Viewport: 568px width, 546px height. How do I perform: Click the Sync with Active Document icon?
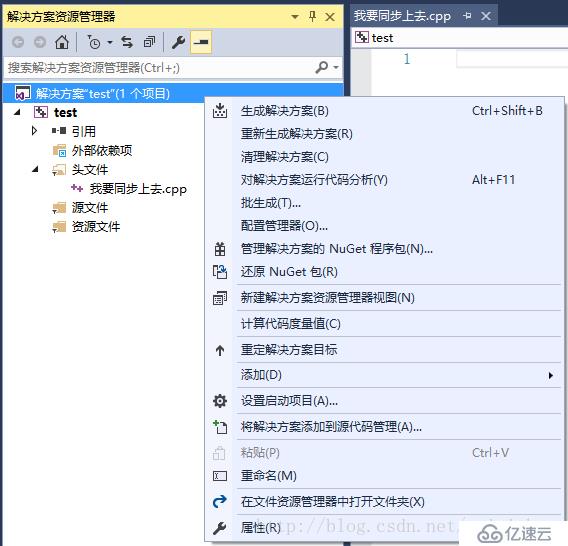pyautogui.click(x=127, y=42)
